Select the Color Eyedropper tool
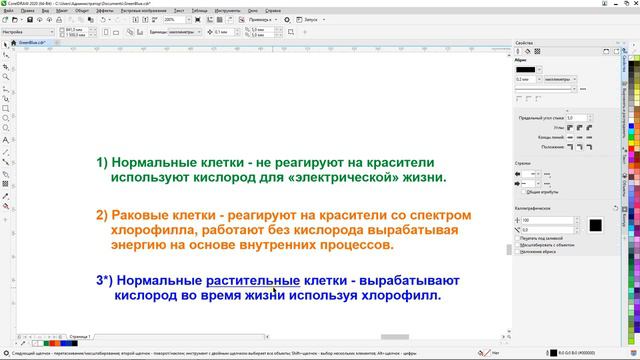 (x=5, y=196)
